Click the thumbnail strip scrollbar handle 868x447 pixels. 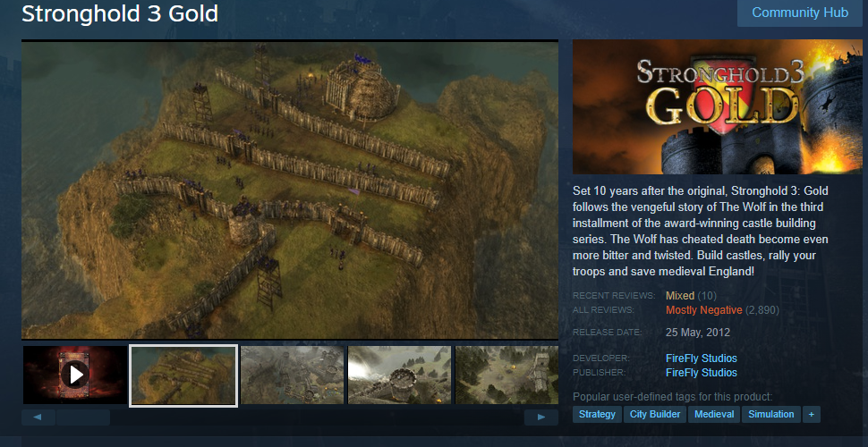tap(83, 417)
